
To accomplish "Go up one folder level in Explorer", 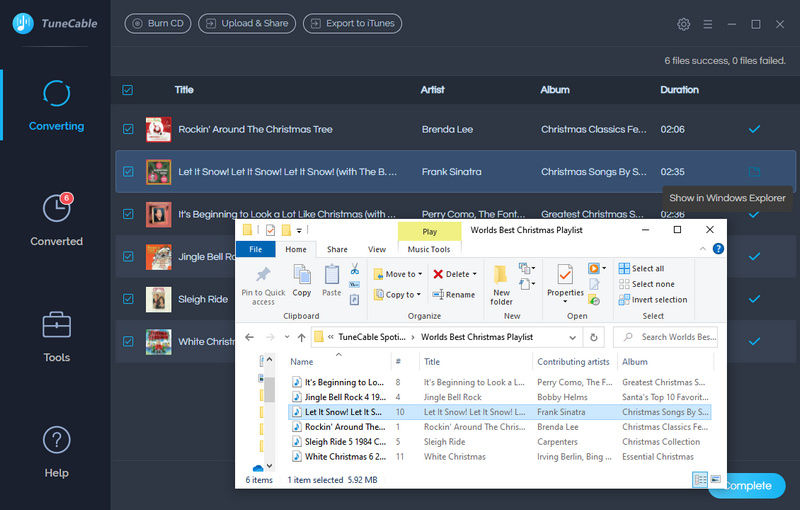I will (x=302, y=337).
